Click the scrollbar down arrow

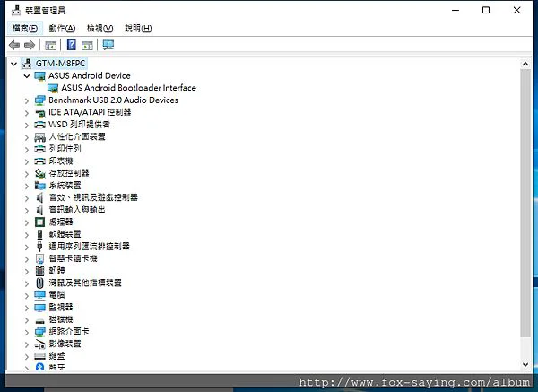[x=525, y=365]
